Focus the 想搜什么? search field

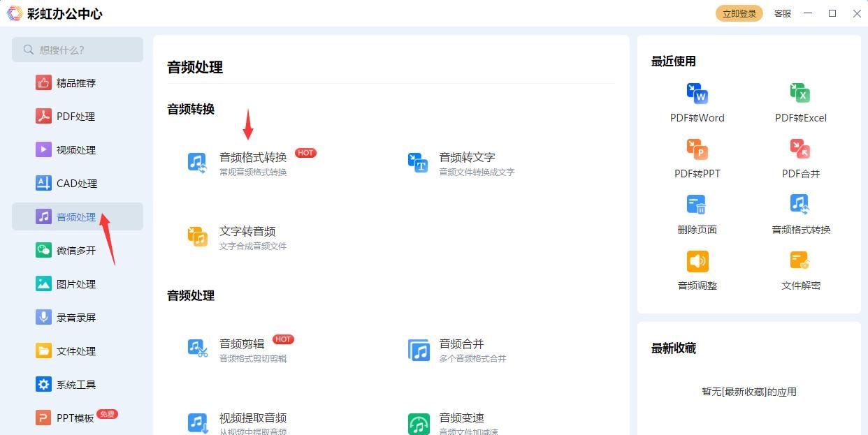[x=78, y=50]
